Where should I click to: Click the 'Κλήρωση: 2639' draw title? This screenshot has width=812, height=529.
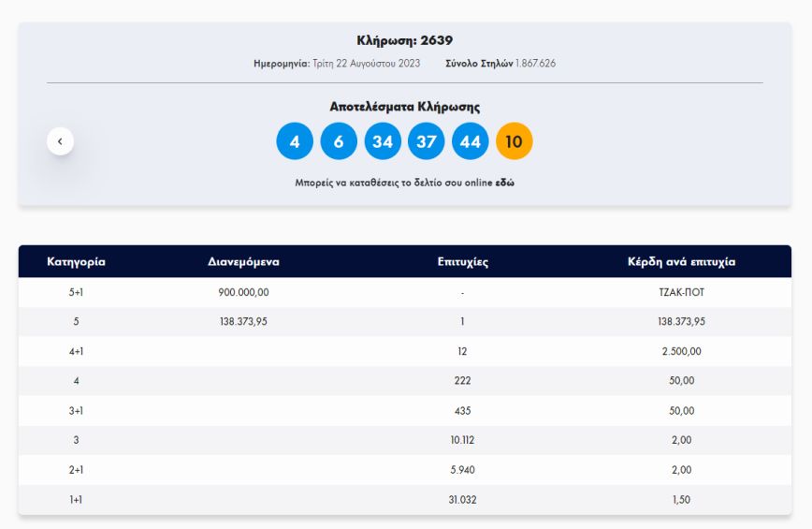(404, 40)
